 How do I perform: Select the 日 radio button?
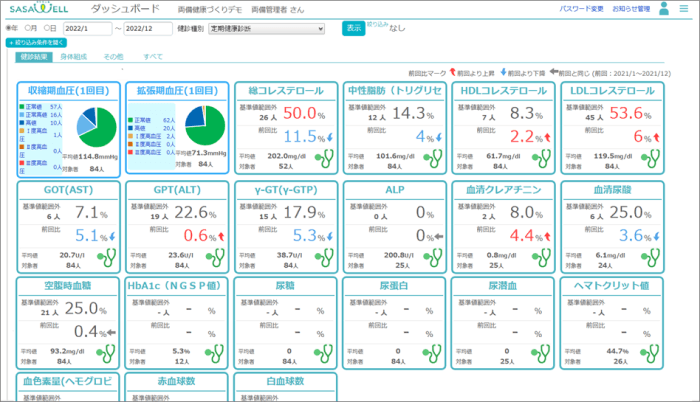pos(50,28)
